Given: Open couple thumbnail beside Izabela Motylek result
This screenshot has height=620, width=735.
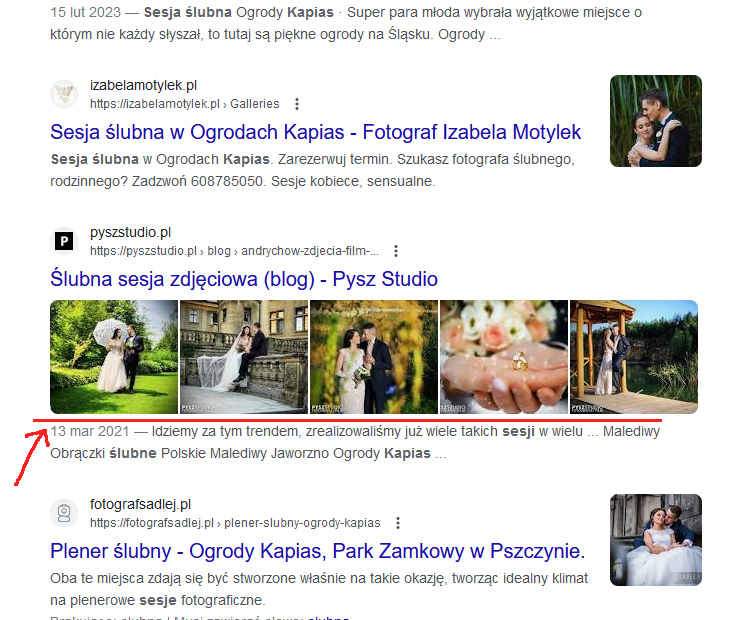Looking at the screenshot, I should click(656, 121).
